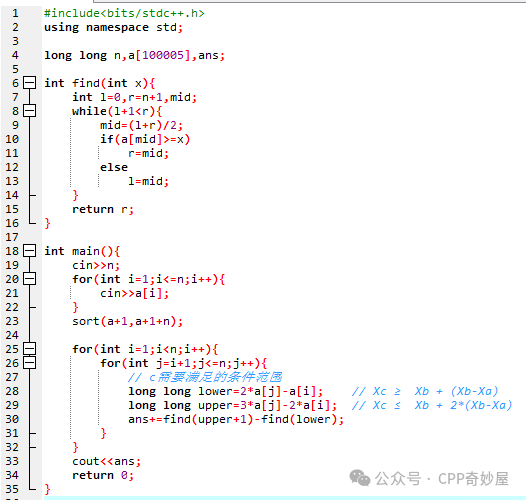
Task: Collapse the inner for-loop fold at line 26
Action: (x=30, y=363)
